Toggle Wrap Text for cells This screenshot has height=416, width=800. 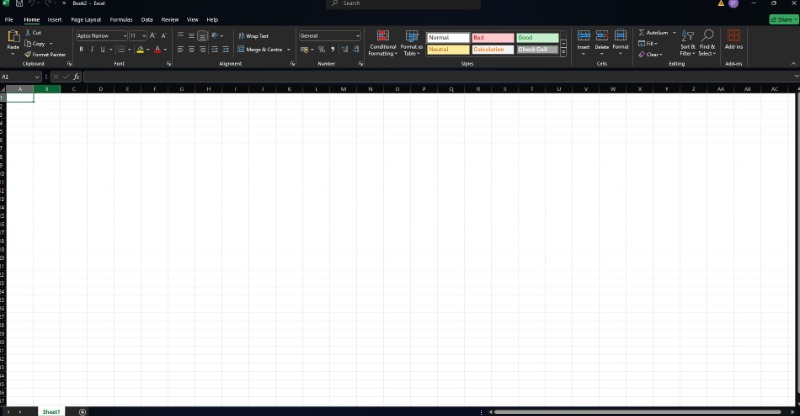252,36
